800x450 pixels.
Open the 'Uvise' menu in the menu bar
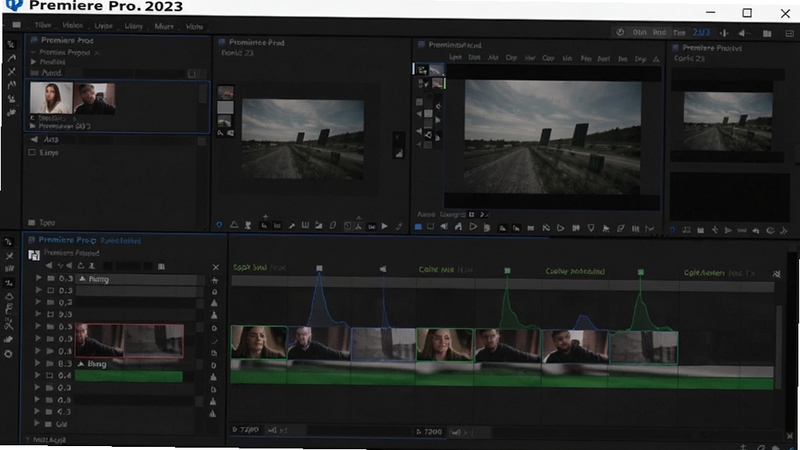(x=104, y=26)
